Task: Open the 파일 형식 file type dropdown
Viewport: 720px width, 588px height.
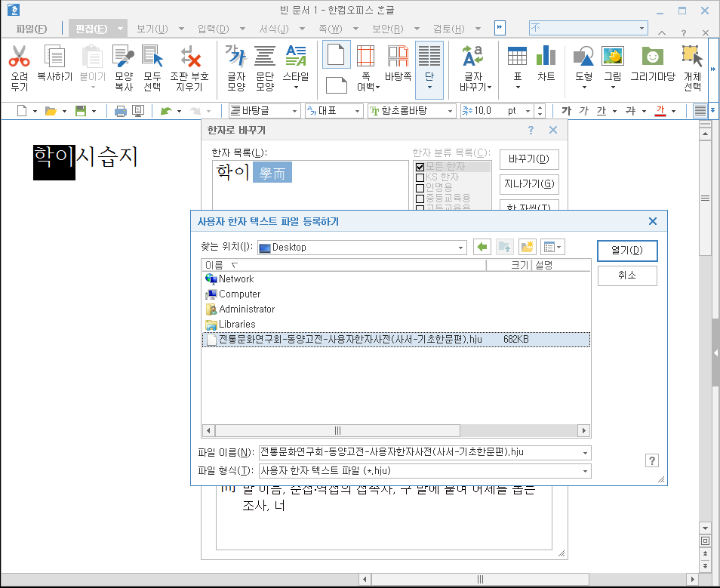Action: coord(586,470)
